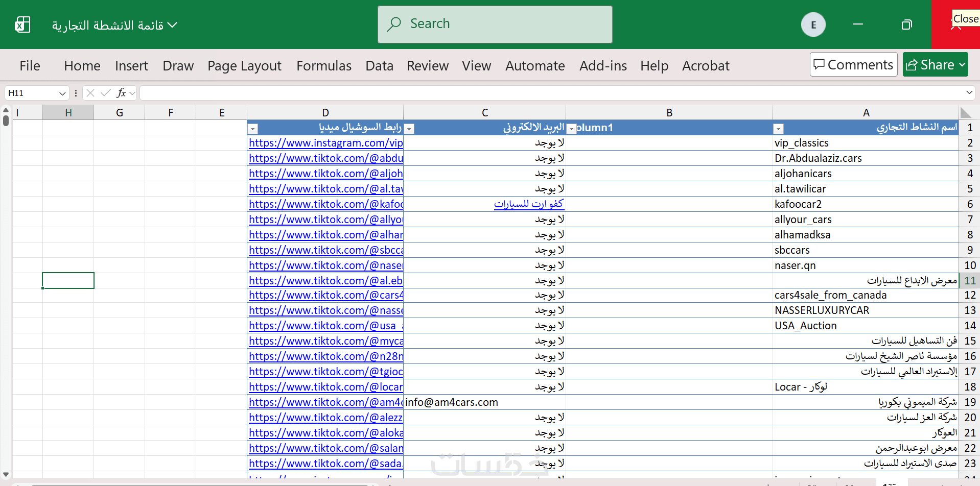Open the TikTok link in row 19

[326, 402]
